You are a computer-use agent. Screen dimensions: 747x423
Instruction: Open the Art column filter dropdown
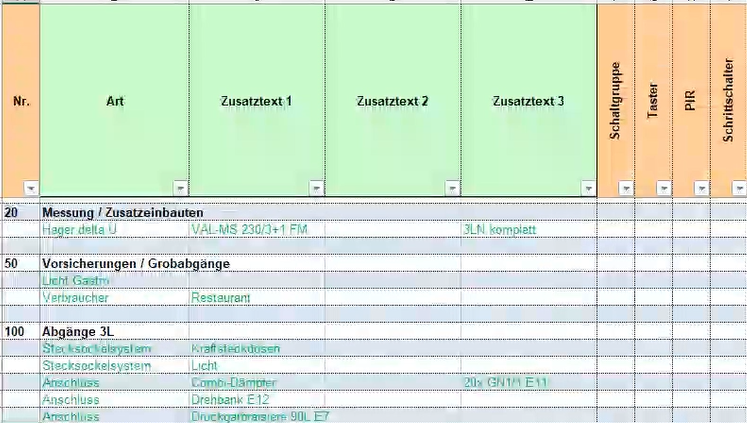[180, 188]
